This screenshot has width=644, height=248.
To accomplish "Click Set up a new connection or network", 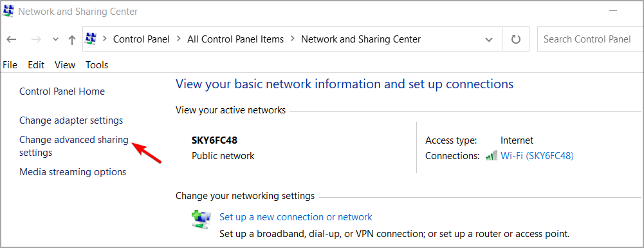I will (296, 216).
